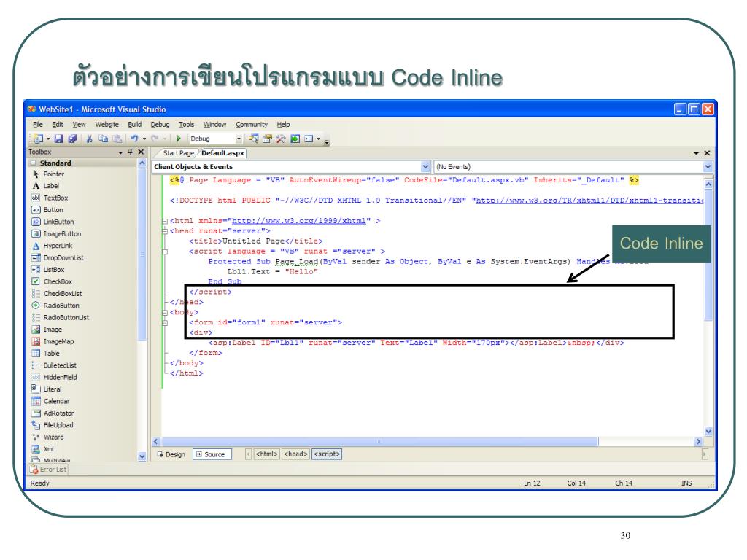Click the editor horizontal scrollbar

379,441
